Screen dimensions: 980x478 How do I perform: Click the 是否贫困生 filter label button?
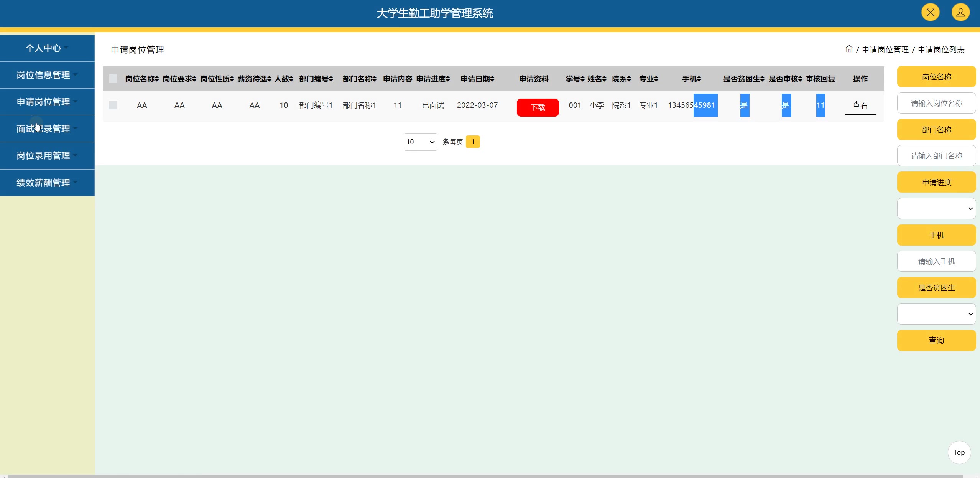click(x=936, y=288)
